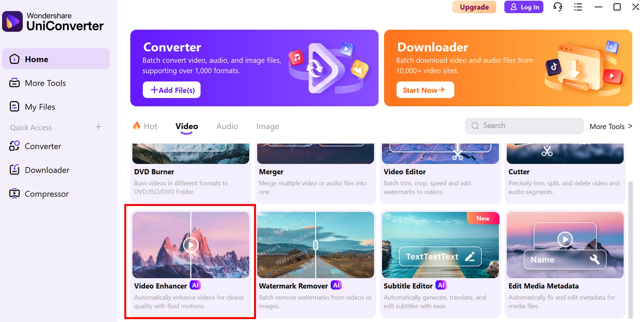The image size is (644, 322).
Task: Click the Converter sidebar icon
Action: (x=14, y=146)
